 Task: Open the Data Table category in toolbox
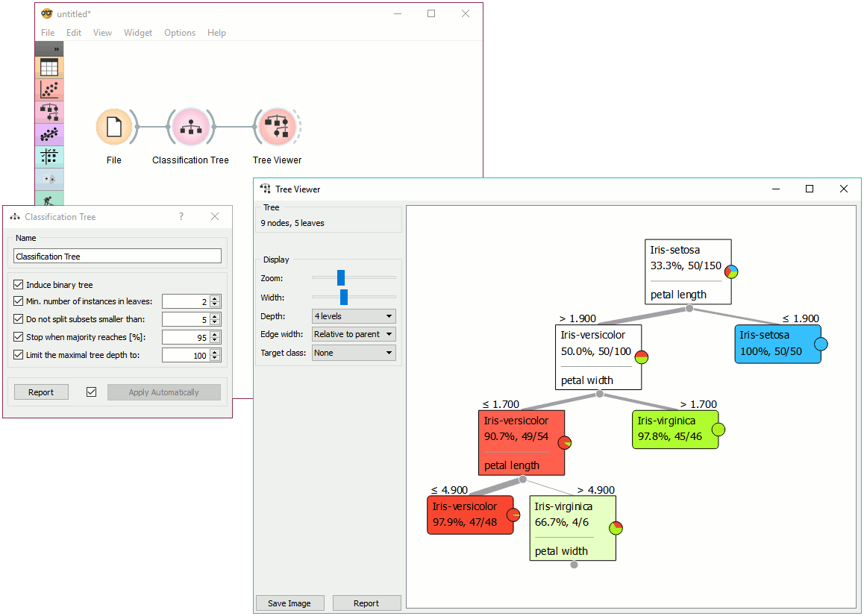(49, 68)
